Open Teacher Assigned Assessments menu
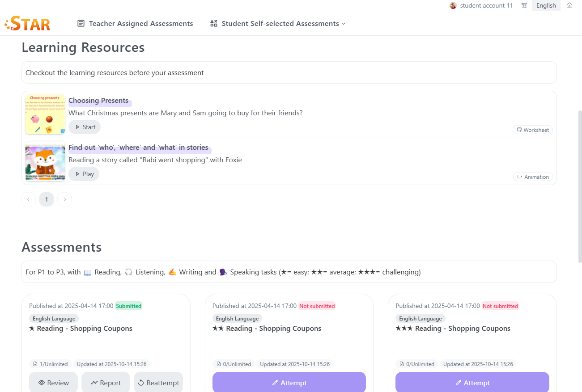This screenshot has height=392, width=582. (135, 24)
